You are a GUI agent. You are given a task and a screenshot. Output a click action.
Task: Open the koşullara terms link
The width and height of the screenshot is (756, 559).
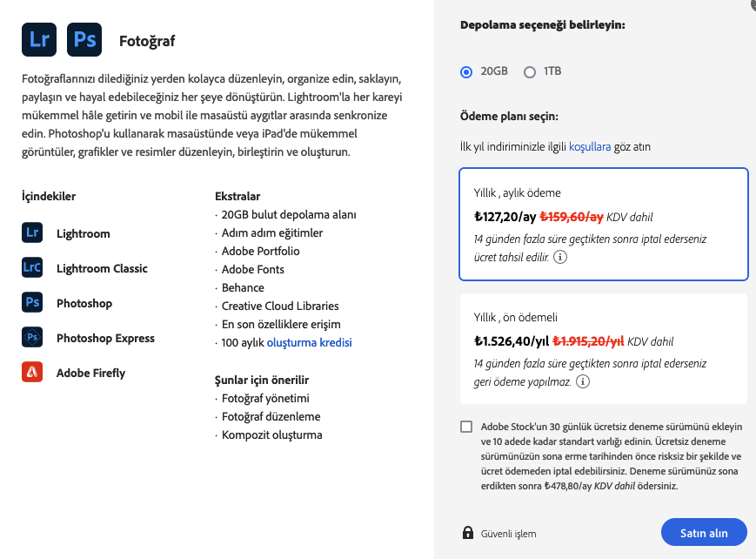pos(590,147)
